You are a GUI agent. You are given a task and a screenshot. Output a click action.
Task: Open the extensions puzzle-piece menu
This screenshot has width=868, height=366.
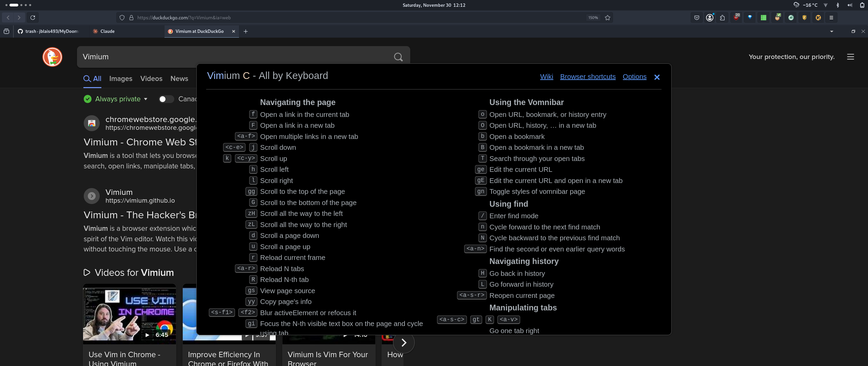723,18
